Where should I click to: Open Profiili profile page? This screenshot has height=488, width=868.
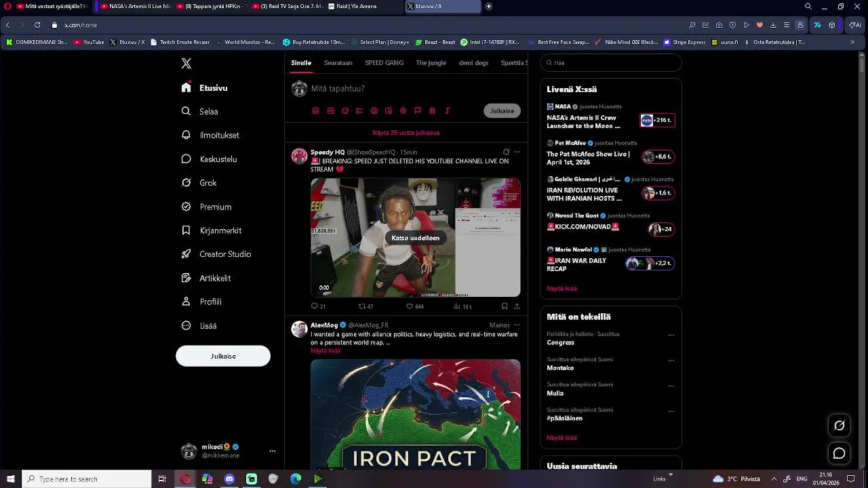tap(201, 302)
